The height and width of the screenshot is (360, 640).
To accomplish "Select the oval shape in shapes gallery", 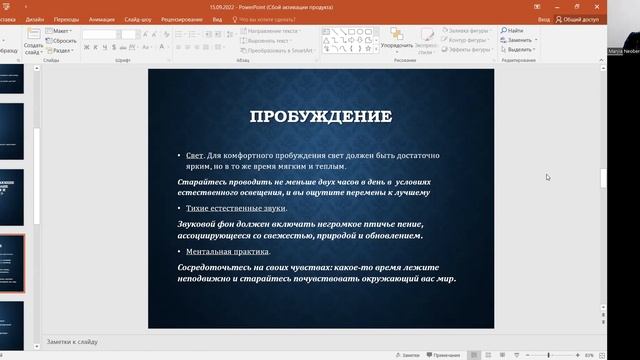I will (360, 32).
